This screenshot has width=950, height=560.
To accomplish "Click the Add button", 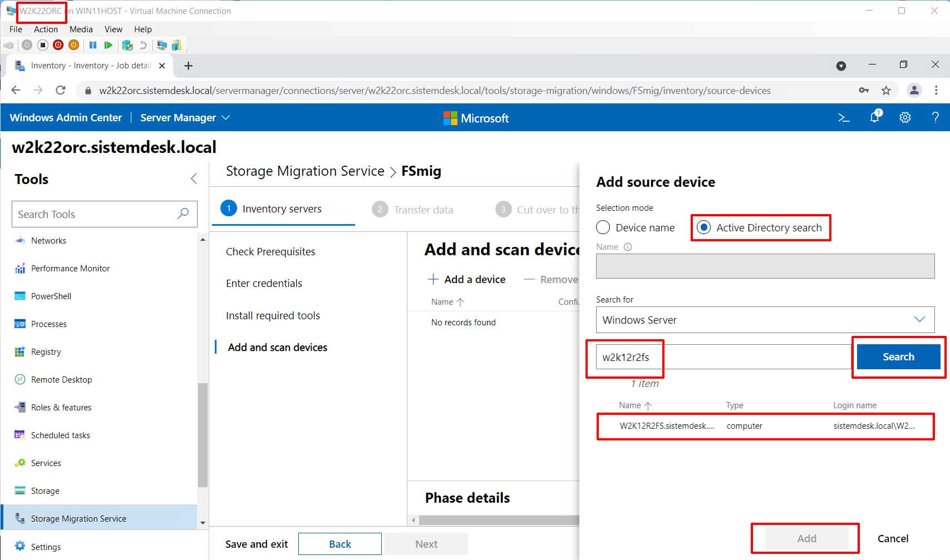I will coord(806,538).
